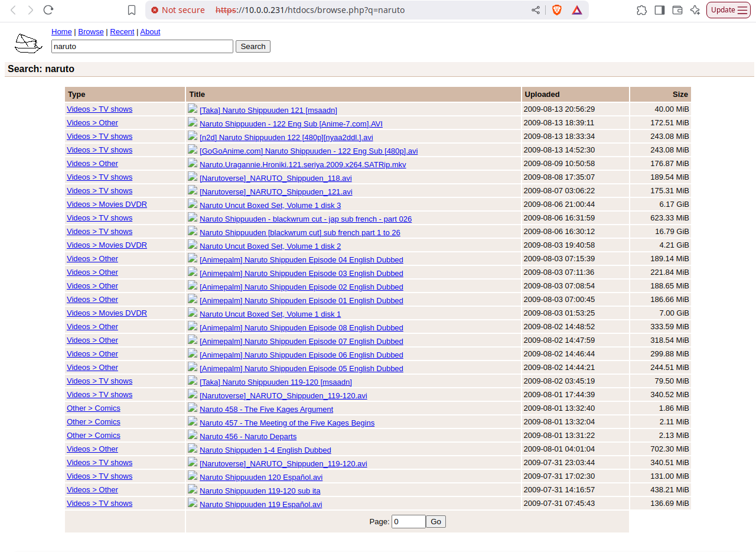Toggle the browser sidebar panel icon
The width and height of the screenshot is (756, 552).
[x=660, y=10]
